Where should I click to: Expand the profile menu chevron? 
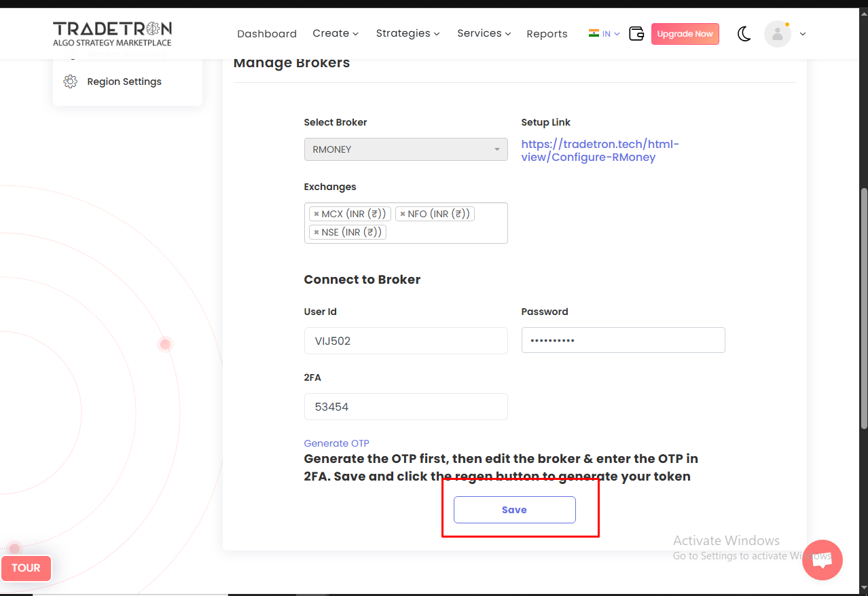803,34
